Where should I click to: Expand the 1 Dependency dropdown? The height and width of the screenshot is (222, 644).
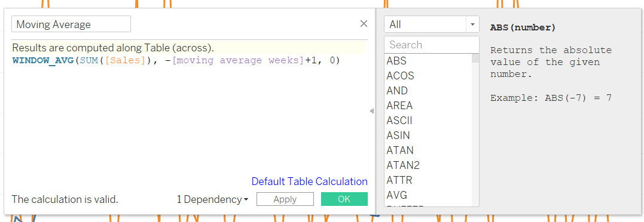(x=212, y=199)
